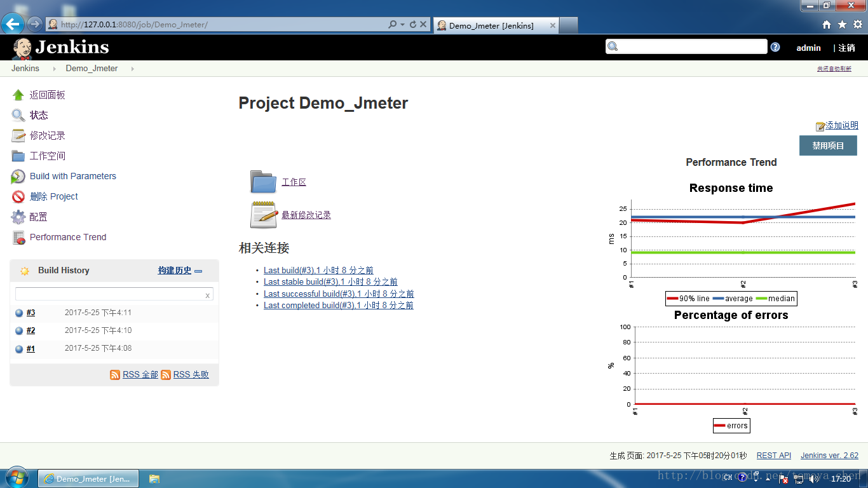Open the Last build(#3) link

(x=318, y=271)
